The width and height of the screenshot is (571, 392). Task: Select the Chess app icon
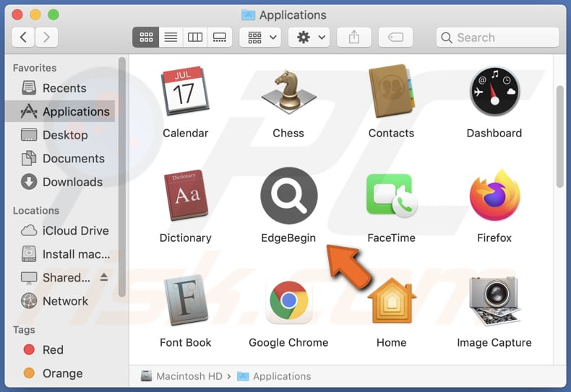tap(288, 91)
